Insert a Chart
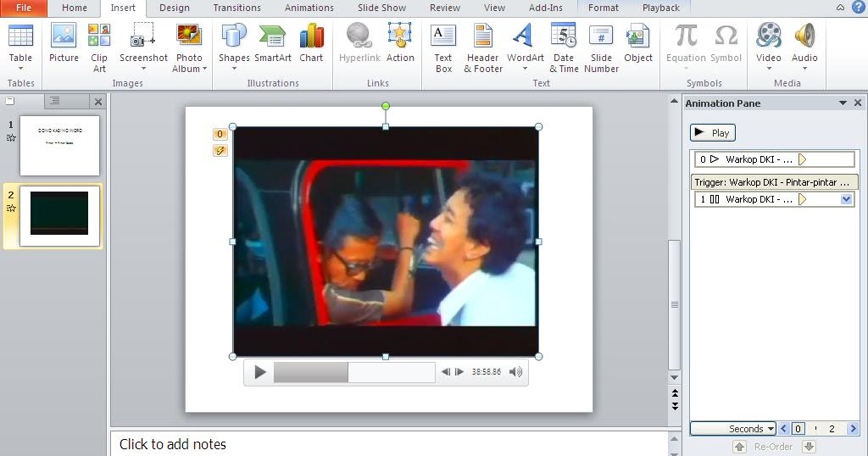Image resolution: width=868 pixels, height=456 pixels. pyautogui.click(x=311, y=43)
